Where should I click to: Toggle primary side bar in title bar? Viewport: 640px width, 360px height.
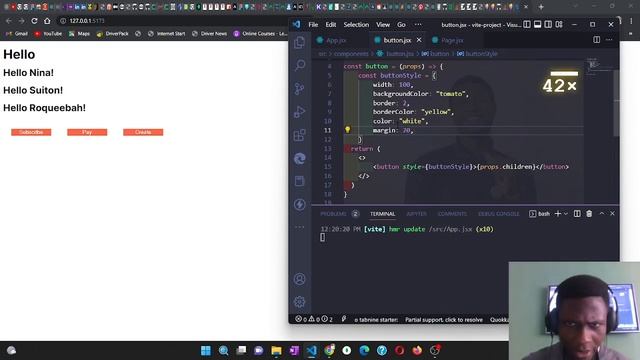pos(527,24)
